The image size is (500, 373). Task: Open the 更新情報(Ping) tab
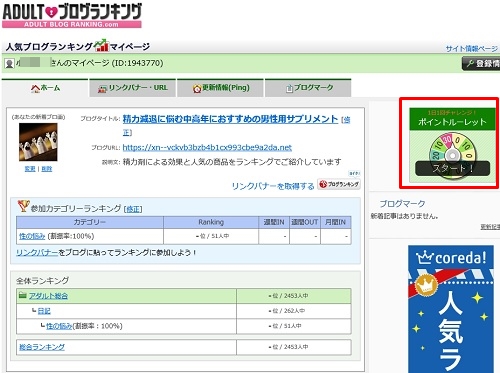pyautogui.click(x=220, y=88)
